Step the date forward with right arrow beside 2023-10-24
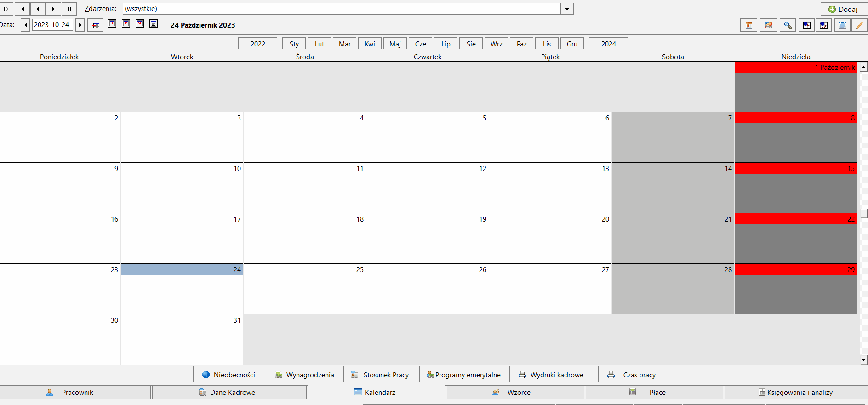Viewport: 868px width, 405px height. [80, 25]
